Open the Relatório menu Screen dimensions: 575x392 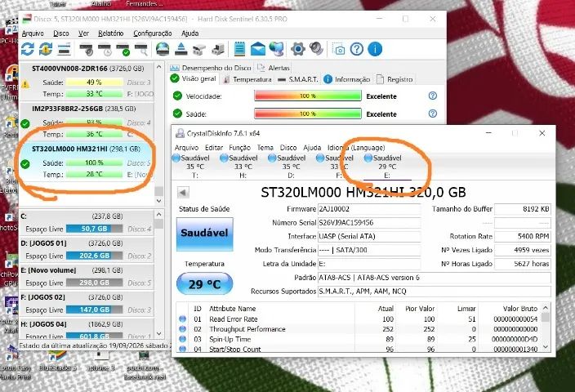111,33
